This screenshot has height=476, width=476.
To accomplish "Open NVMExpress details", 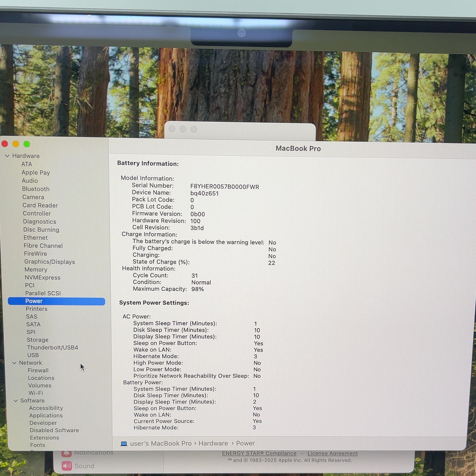I will click(42, 278).
